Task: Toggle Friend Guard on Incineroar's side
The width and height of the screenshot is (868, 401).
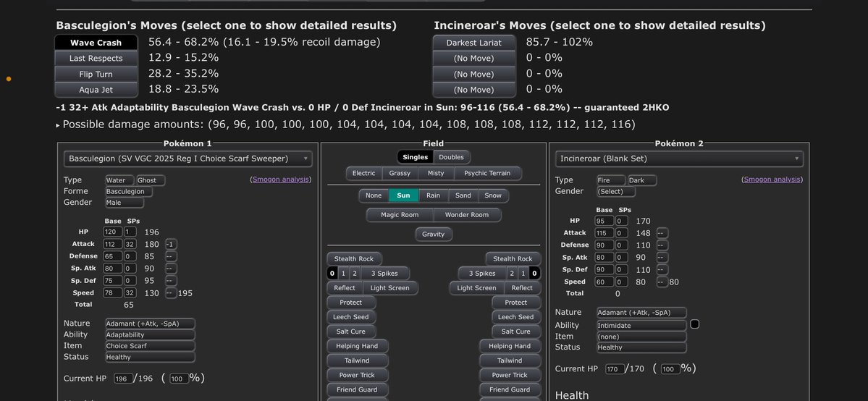Action: (x=510, y=390)
